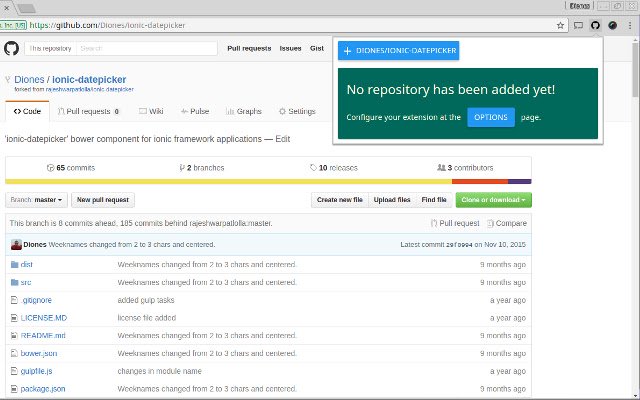Click the Pulse icon

pos(184,111)
